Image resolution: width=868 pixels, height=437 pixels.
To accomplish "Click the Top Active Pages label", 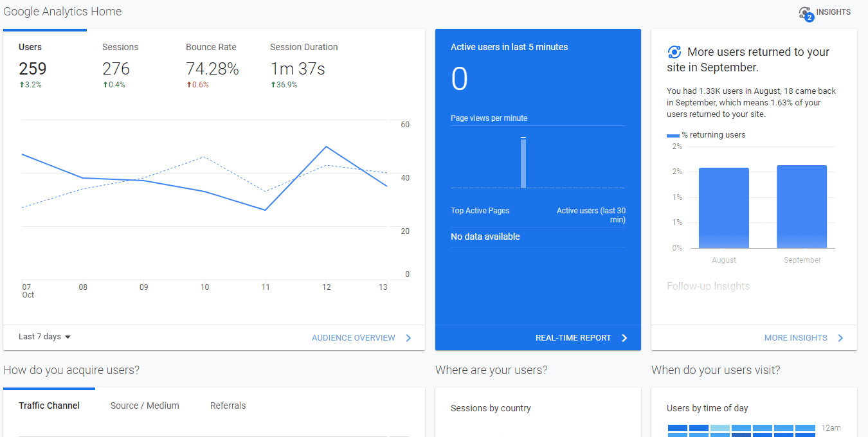I will click(480, 211).
